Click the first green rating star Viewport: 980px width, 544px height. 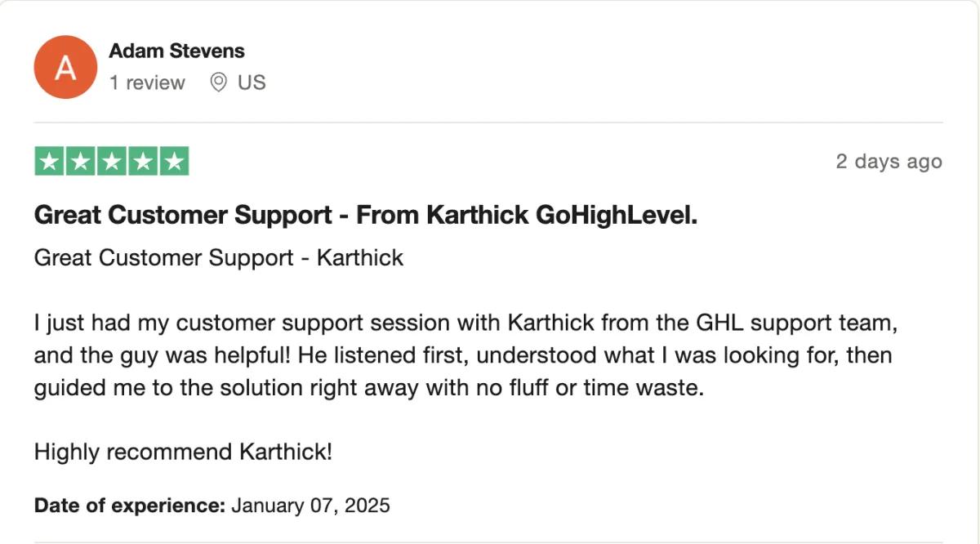tap(50, 161)
